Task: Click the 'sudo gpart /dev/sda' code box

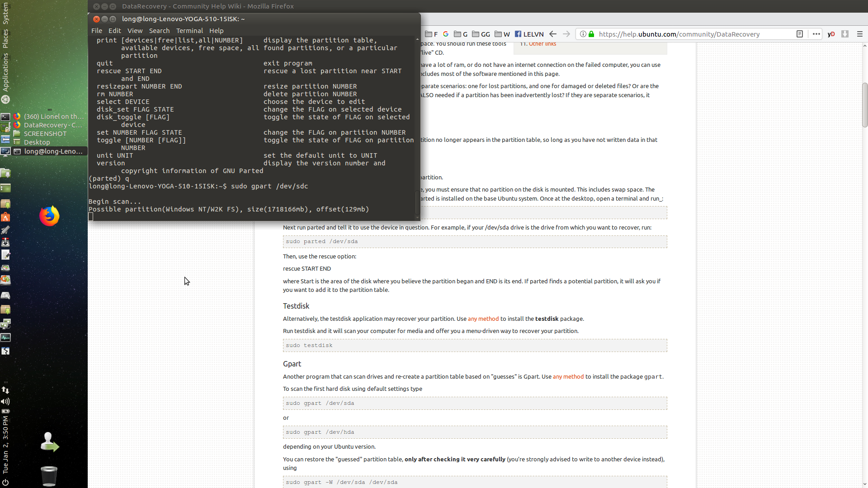Action: (475, 403)
